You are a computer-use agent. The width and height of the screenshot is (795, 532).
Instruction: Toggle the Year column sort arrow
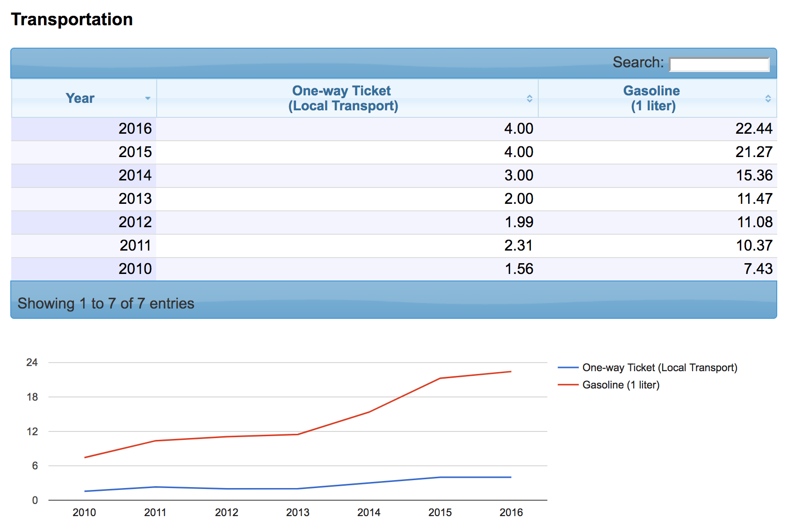[147, 98]
